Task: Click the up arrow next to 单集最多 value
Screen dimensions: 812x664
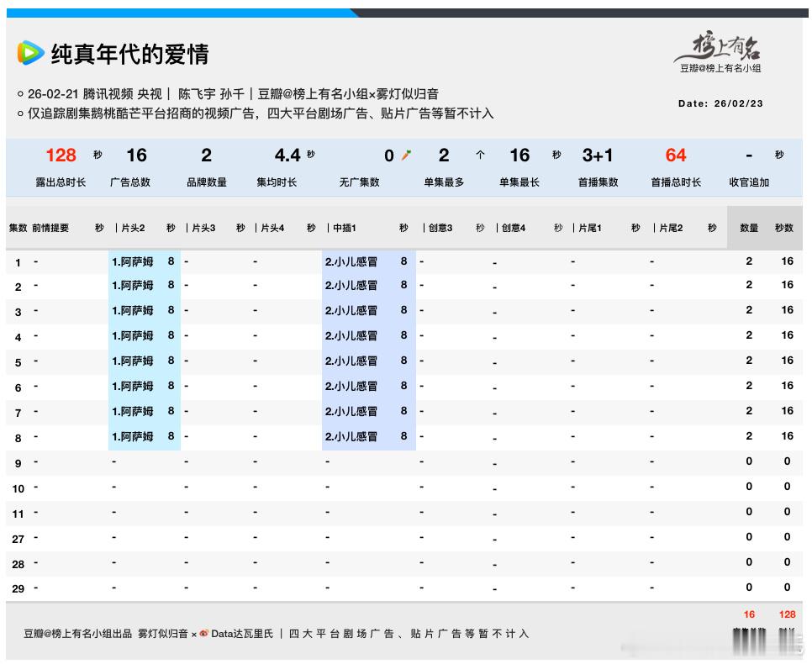Action: point(480,155)
